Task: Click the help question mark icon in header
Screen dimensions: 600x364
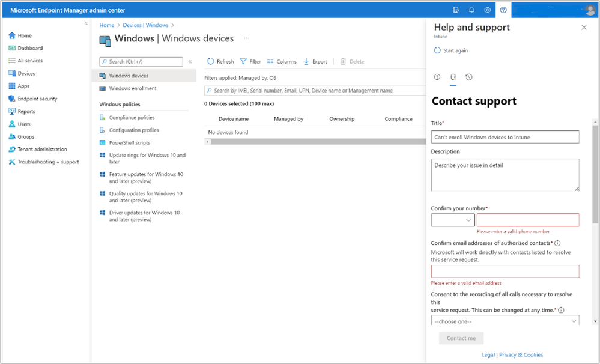Action: [503, 10]
